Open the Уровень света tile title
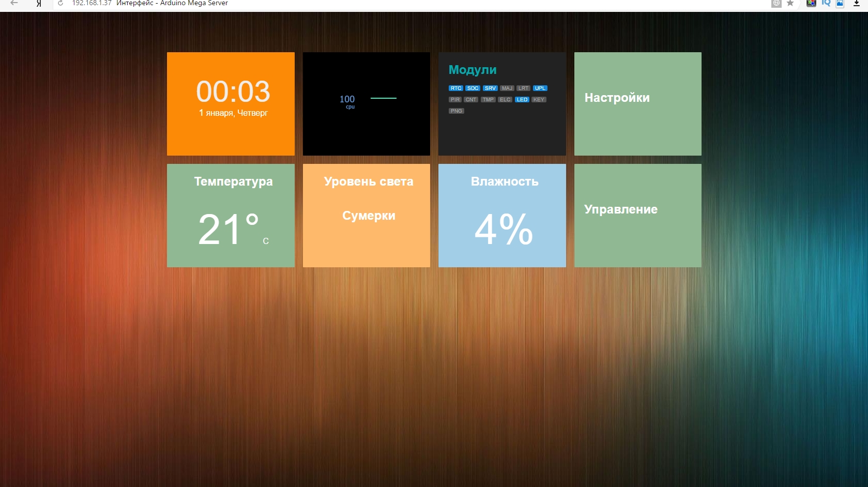Screen dimensions: 868x487 [369, 181]
